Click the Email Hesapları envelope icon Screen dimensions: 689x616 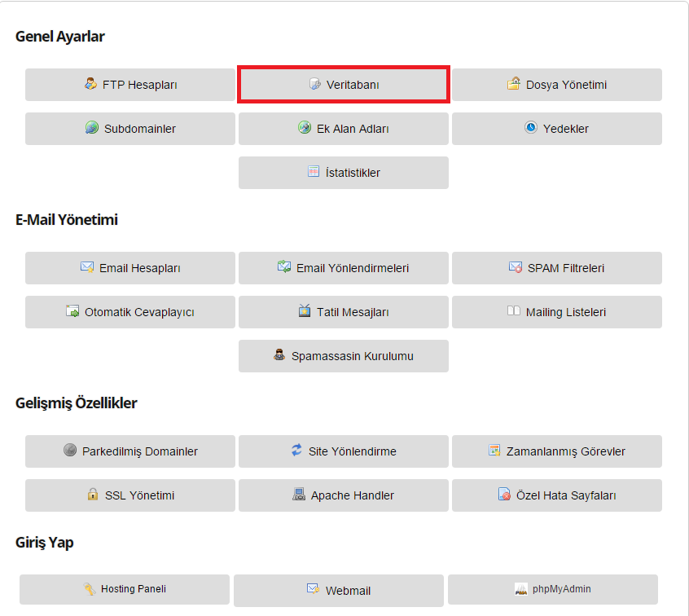point(87,267)
